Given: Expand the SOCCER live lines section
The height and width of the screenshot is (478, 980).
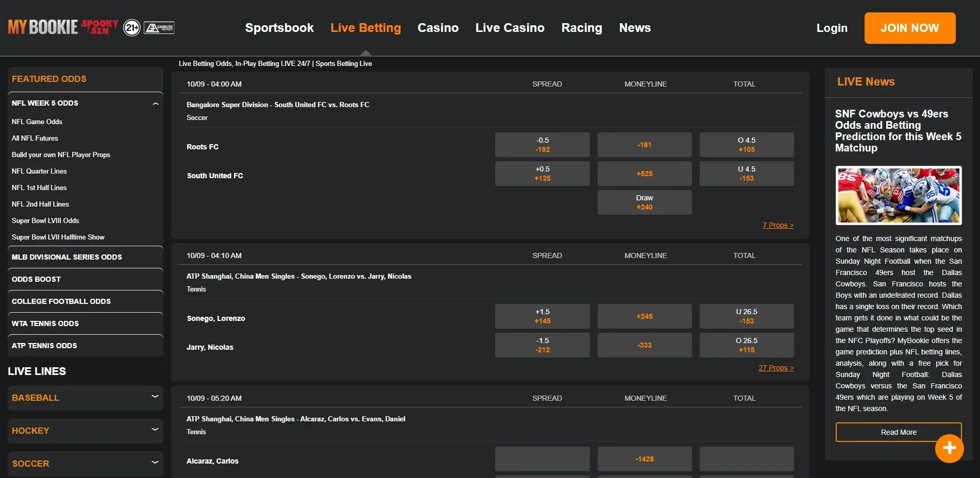Looking at the screenshot, I should coord(155,463).
